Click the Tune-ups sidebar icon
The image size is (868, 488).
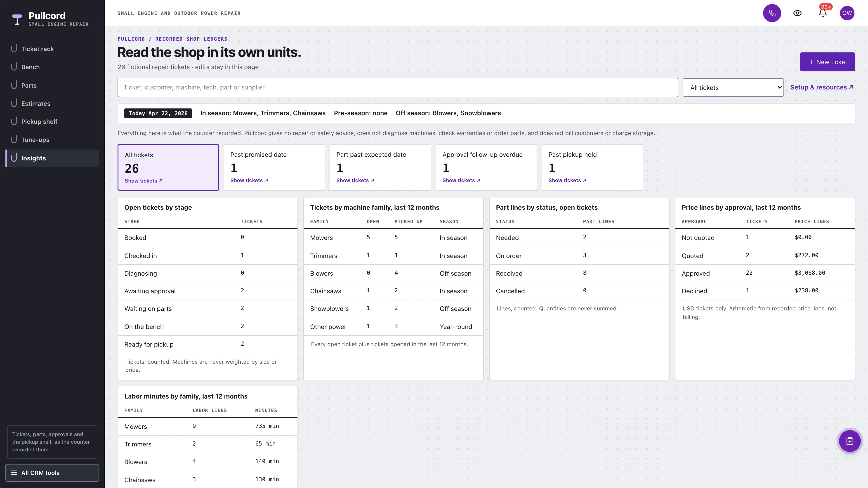(x=14, y=139)
